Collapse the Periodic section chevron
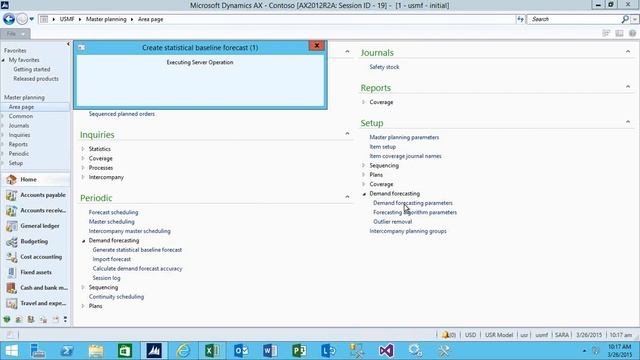The width and height of the screenshot is (640, 360). pos(347,197)
